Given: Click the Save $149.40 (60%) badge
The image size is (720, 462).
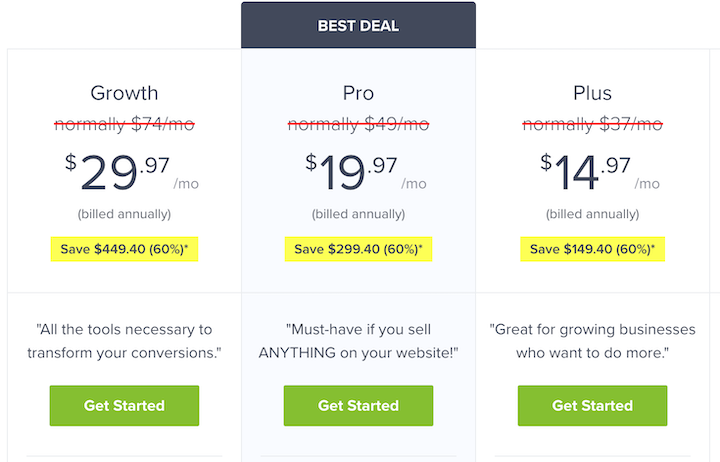Looking at the screenshot, I should 592,249.
